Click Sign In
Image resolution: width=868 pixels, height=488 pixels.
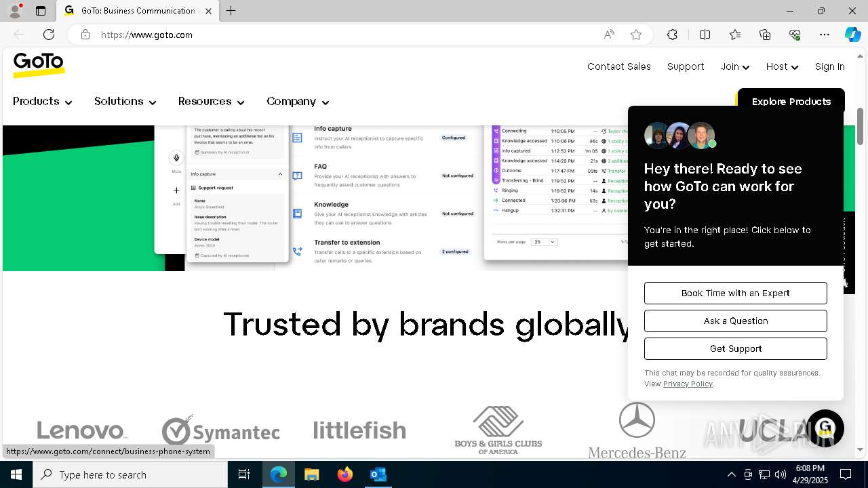pyautogui.click(x=829, y=66)
